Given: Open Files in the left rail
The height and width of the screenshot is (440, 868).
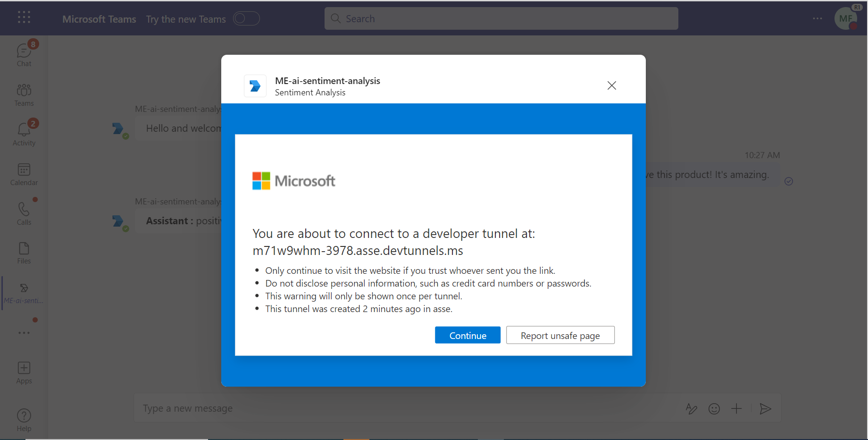Looking at the screenshot, I should (24, 253).
